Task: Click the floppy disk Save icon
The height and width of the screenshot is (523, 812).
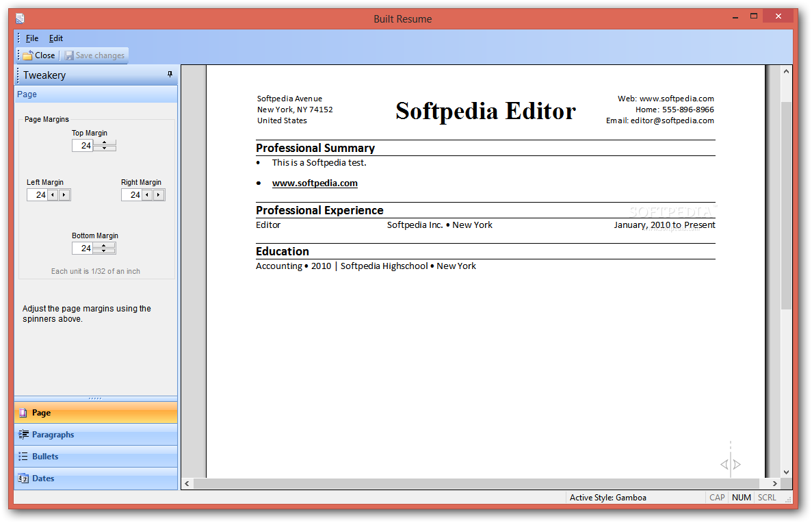Action: pyautogui.click(x=69, y=55)
